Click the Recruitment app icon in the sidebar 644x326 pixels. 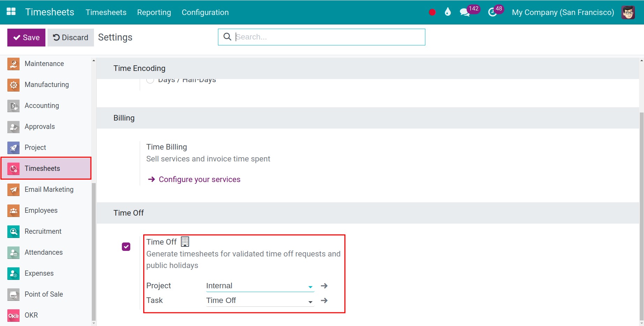pyautogui.click(x=13, y=232)
